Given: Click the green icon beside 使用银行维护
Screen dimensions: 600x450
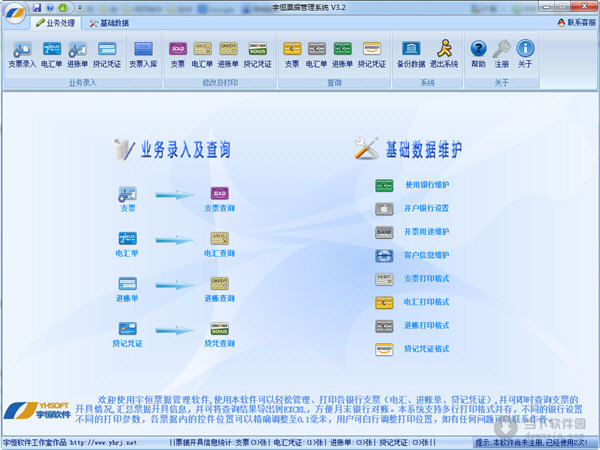Looking at the screenshot, I should [x=384, y=186].
